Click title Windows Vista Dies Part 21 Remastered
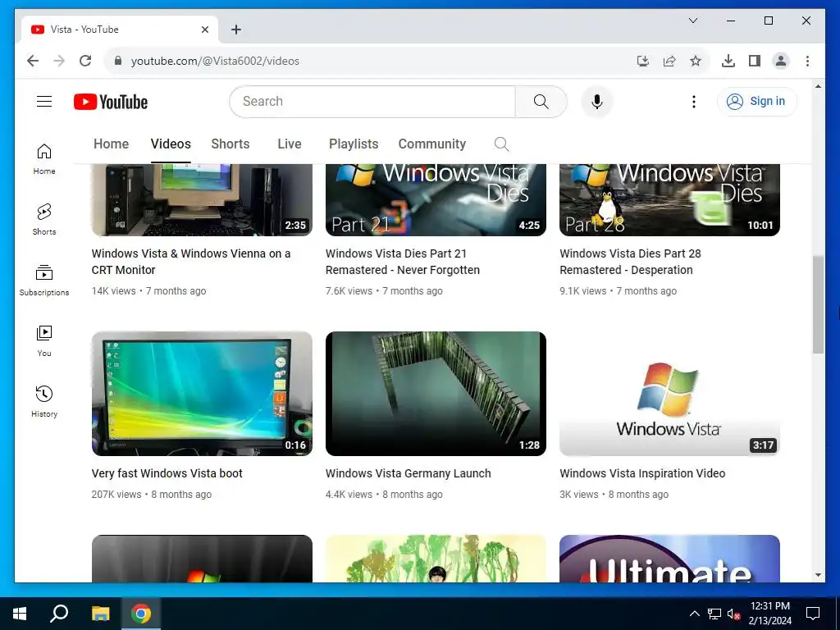Screen dimensions: 840x630 pyautogui.click(x=402, y=262)
